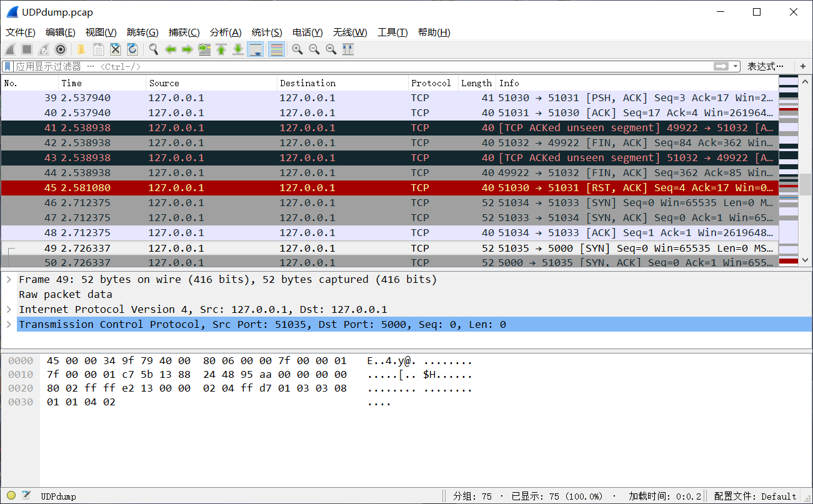Screen dimensions: 813x504
Task: Open the 电话(Y) menu
Action: click(307, 32)
